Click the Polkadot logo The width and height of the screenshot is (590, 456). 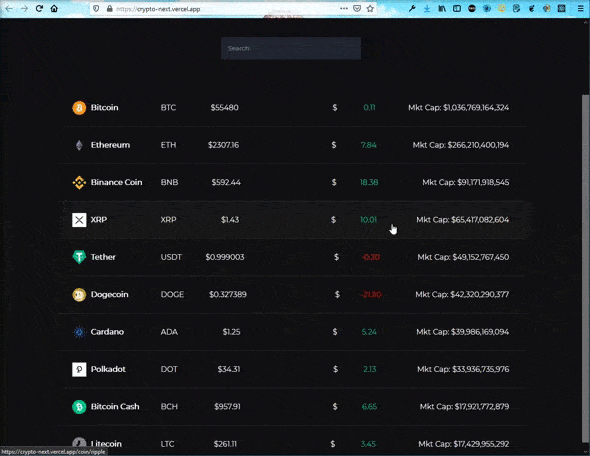tap(79, 369)
